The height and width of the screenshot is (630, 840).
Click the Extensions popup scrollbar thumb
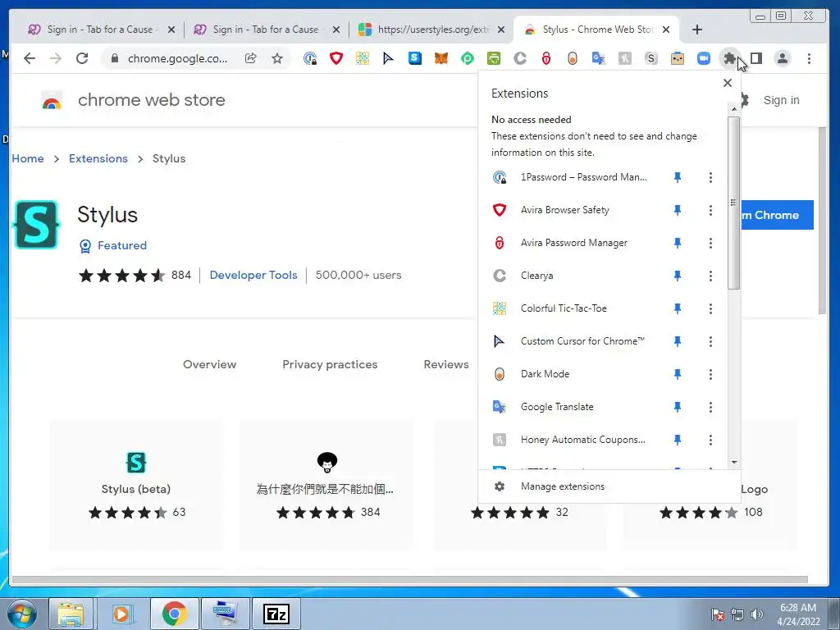click(x=734, y=203)
